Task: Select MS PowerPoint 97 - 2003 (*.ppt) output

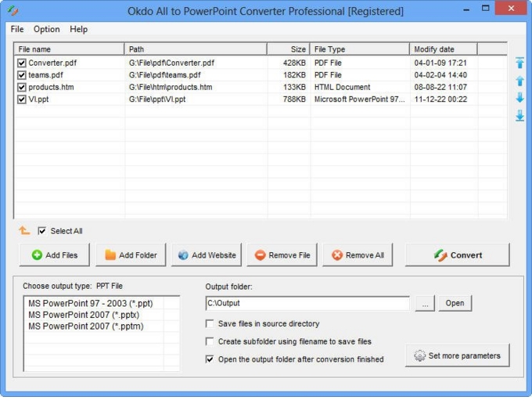Action: pyautogui.click(x=91, y=303)
